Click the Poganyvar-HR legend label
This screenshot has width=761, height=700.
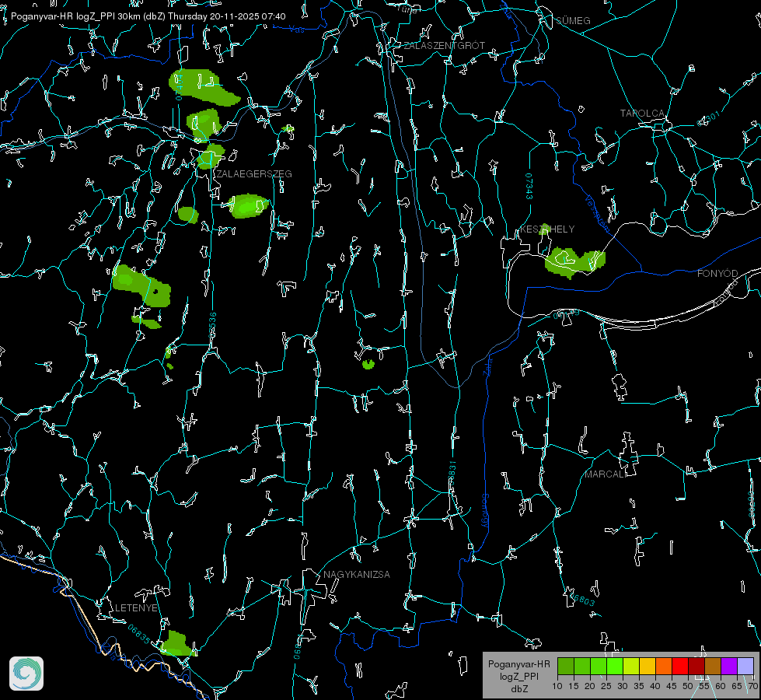[x=518, y=664]
